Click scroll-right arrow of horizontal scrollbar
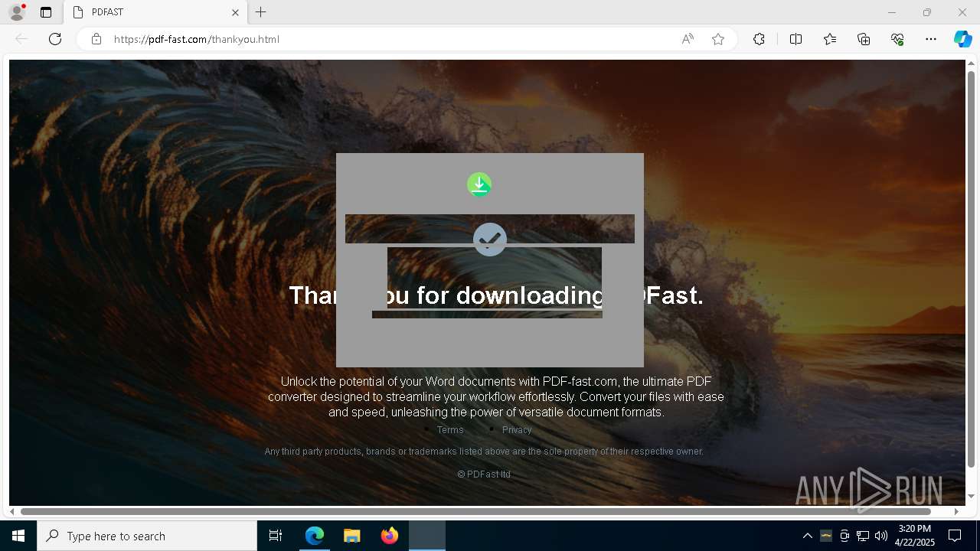The width and height of the screenshot is (980, 551). point(956,511)
